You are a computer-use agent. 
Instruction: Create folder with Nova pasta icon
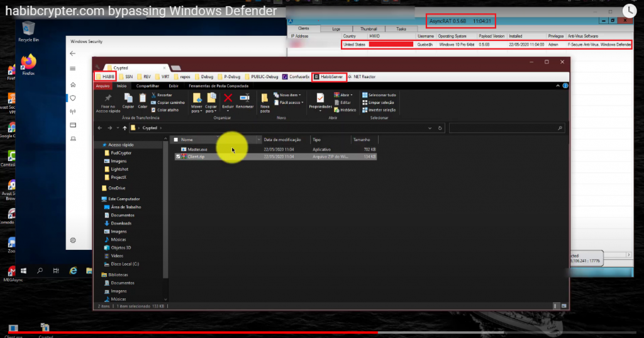click(265, 98)
